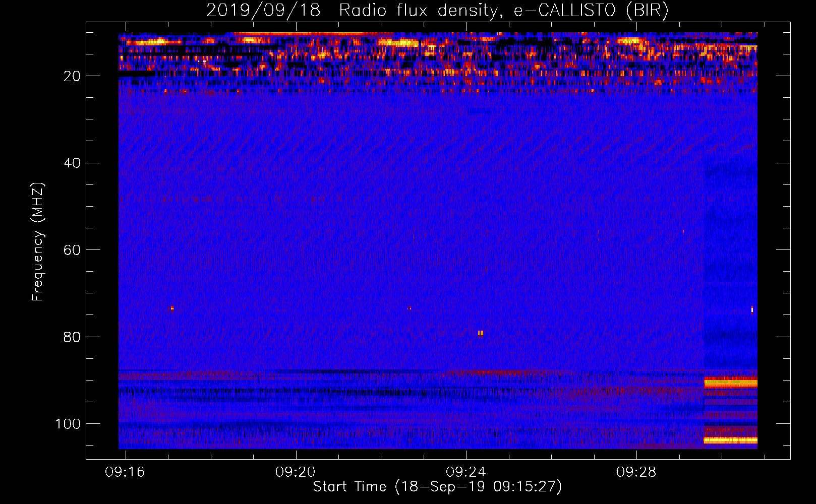This screenshot has height=504, width=816.
Task: Click the 20 frequency tick label
Action: [72, 76]
